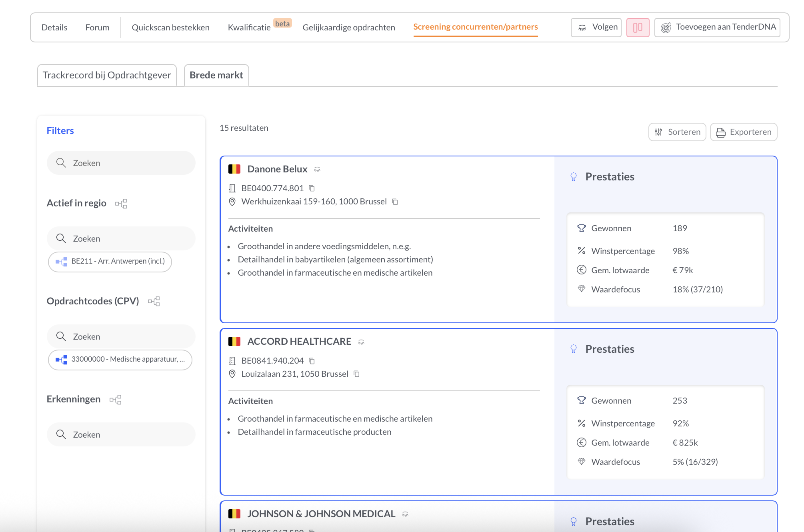804x532 pixels.
Task: Click the pink pause icon in the top toolbar
Action: [x=638, y=27]
